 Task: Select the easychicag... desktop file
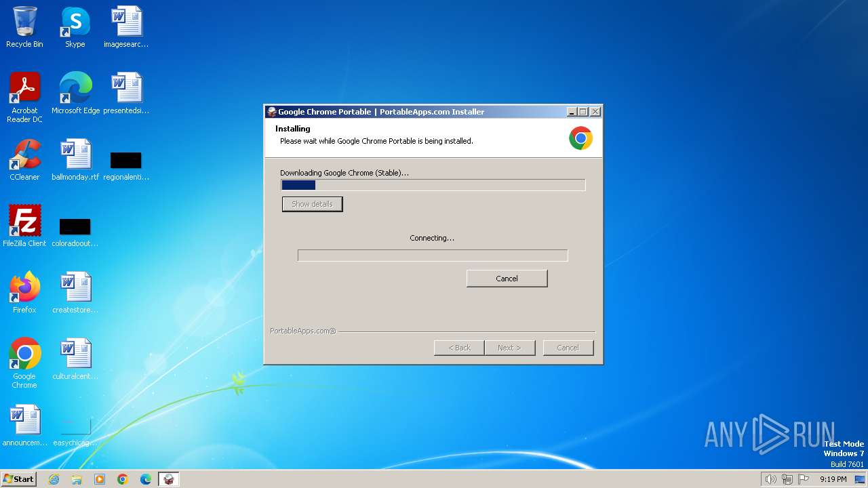point(75,431)
